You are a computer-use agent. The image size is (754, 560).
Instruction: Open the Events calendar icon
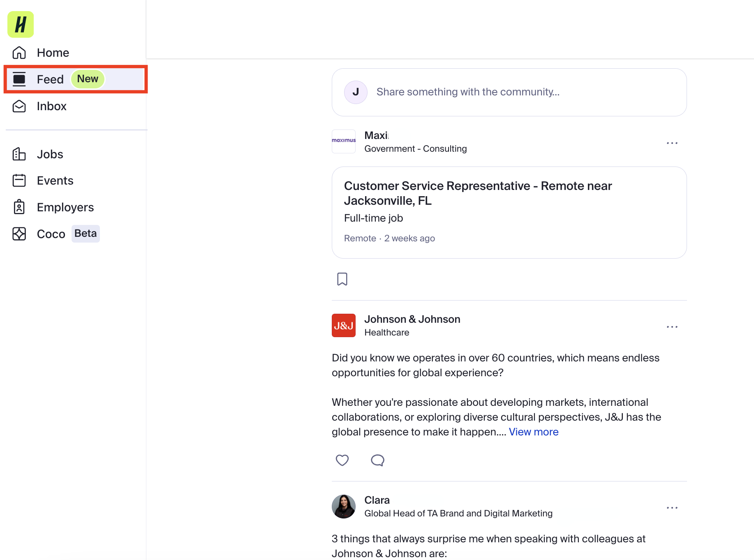19,180
